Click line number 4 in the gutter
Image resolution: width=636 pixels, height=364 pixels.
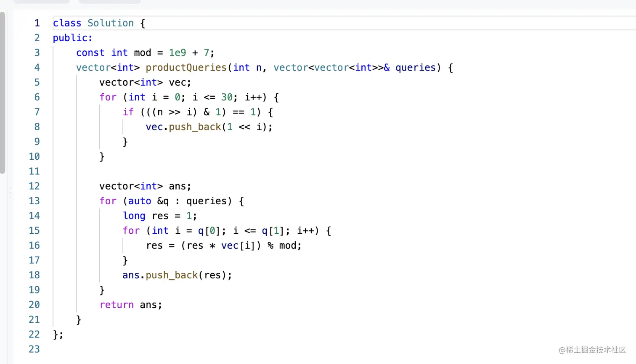click(x=37, y=68)
